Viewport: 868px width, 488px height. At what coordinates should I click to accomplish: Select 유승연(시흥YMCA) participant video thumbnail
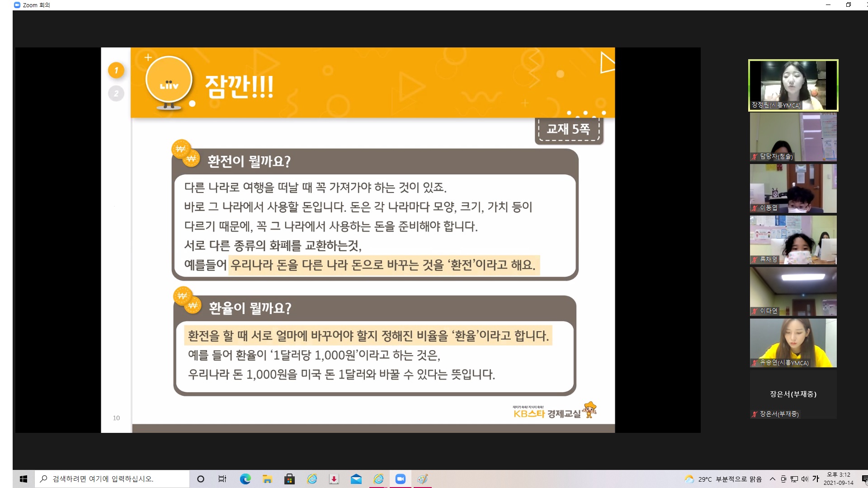(793, 343)
